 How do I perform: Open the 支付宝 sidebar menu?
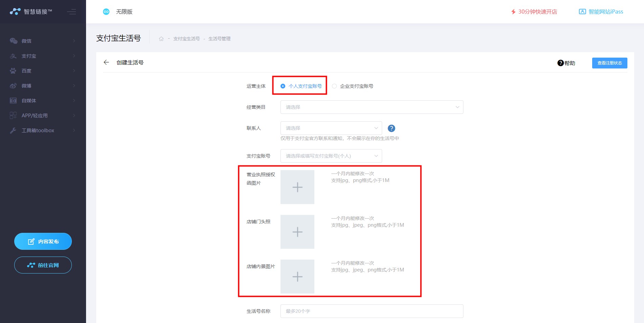43,56
